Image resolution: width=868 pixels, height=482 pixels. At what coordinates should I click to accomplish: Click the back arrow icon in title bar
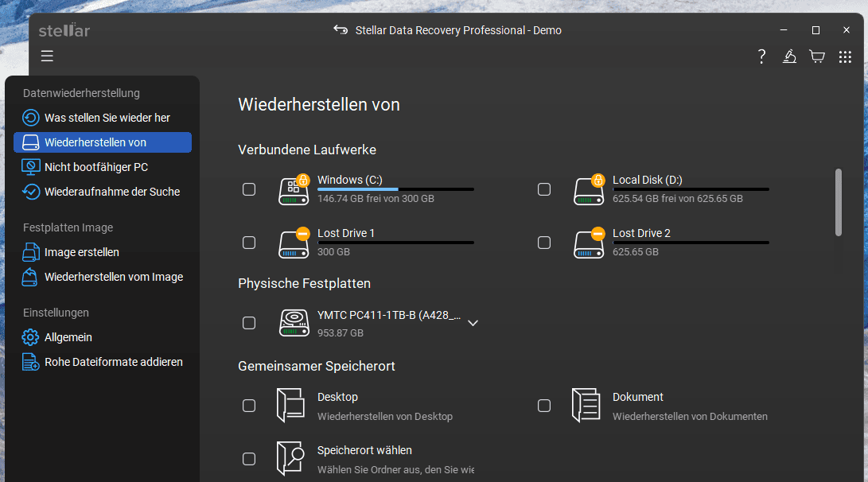coord(341,30)
